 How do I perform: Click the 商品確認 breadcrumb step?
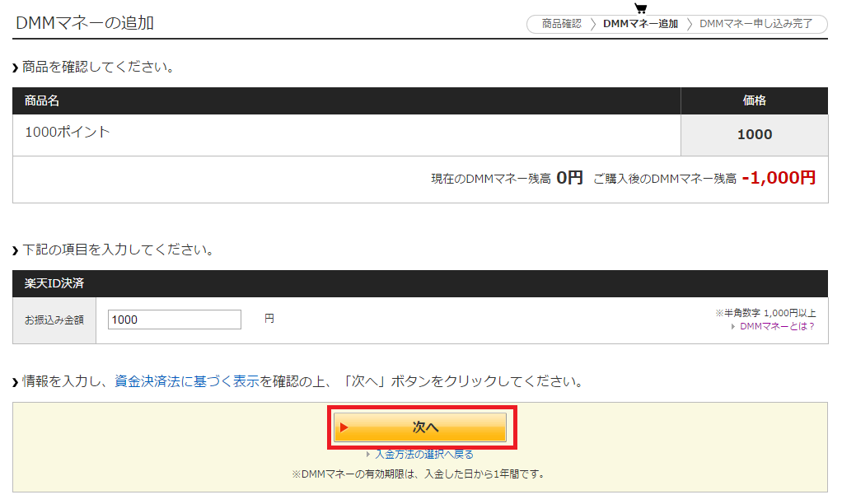(x=561, y=24)
